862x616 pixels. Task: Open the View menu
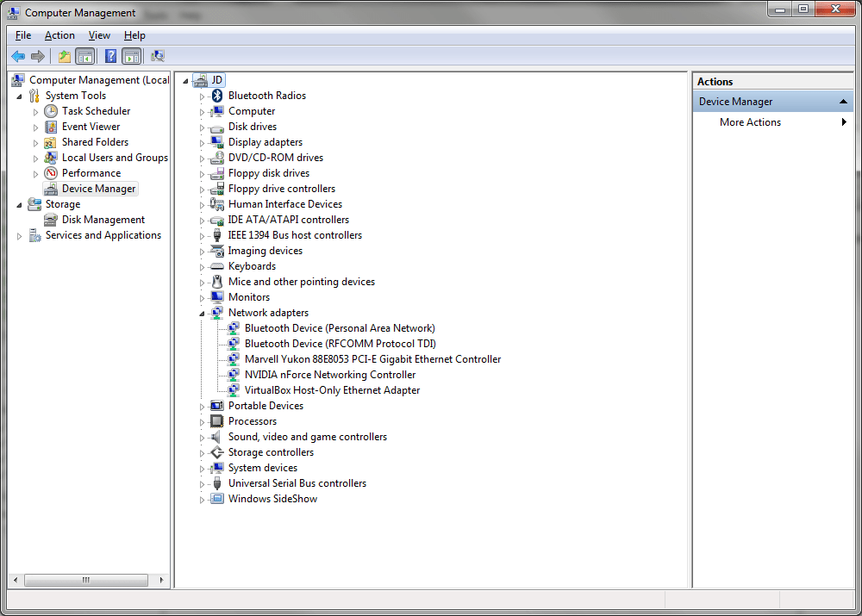click(x=99, y=35)
